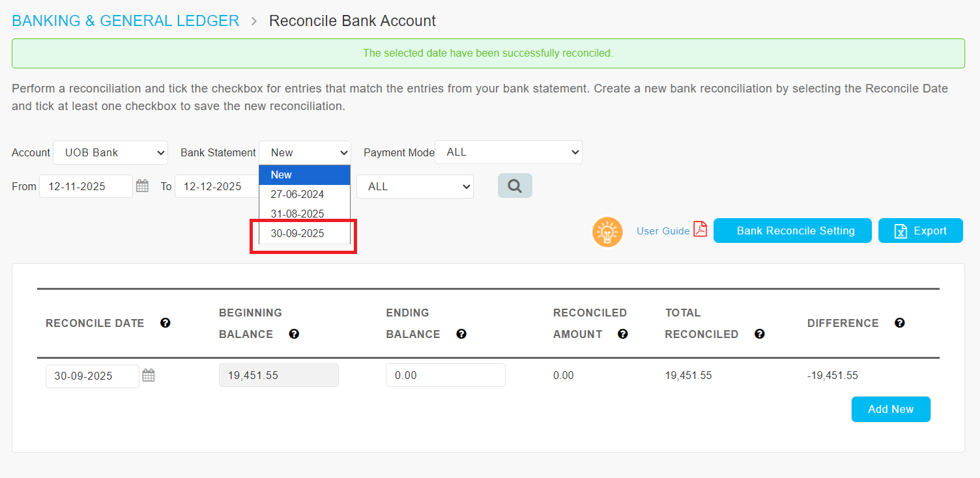
Task: Open the User Guide PDF icon
Action: click(700, 230)
